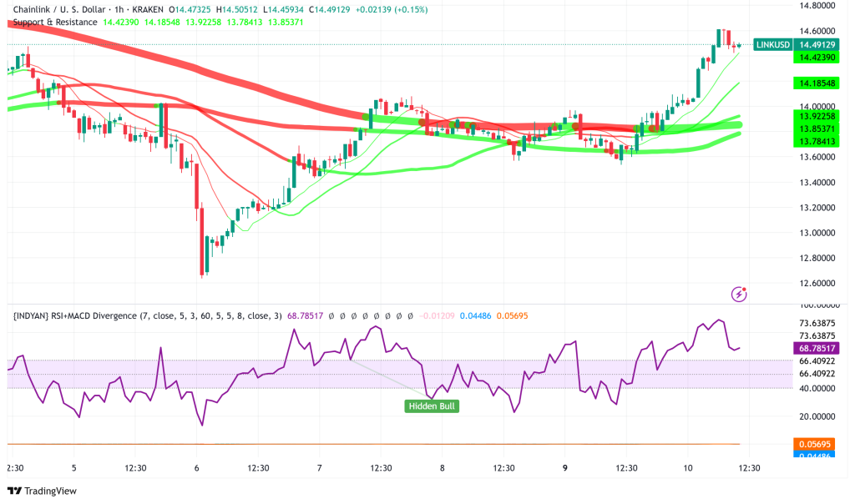Click the 14.18548 green price label
The width and height of the screenshot is (855, 504).
coord(817,83)
